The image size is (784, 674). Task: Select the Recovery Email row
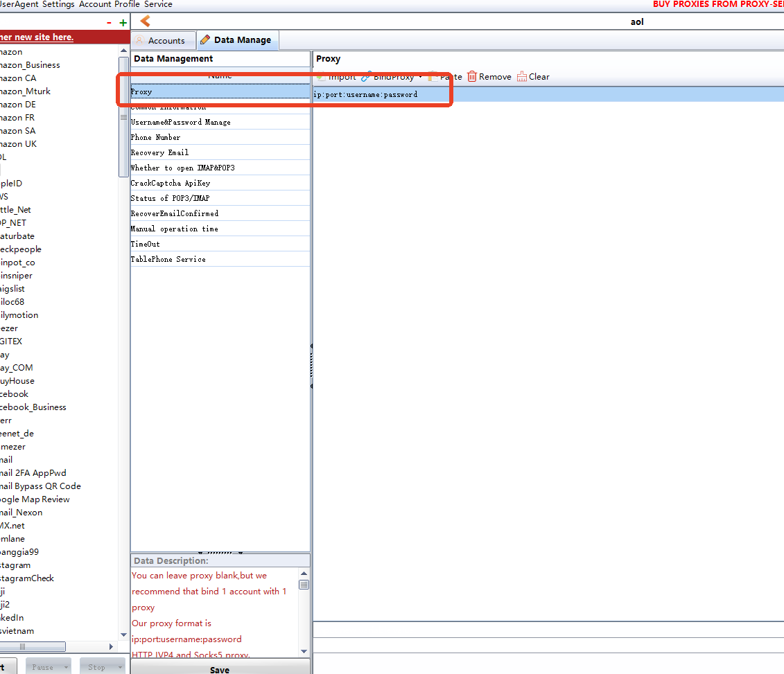(220, 152)
